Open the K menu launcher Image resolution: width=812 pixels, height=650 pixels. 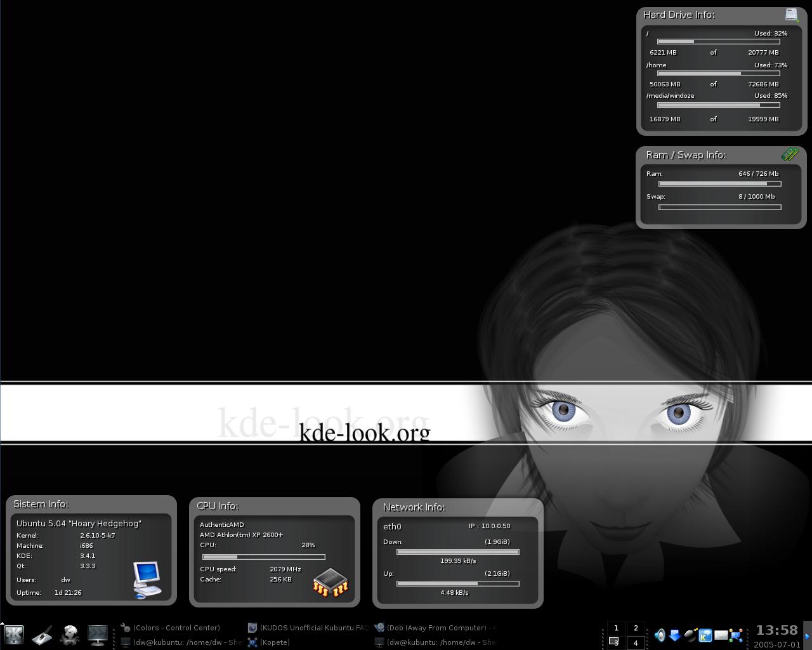(13, 635)
